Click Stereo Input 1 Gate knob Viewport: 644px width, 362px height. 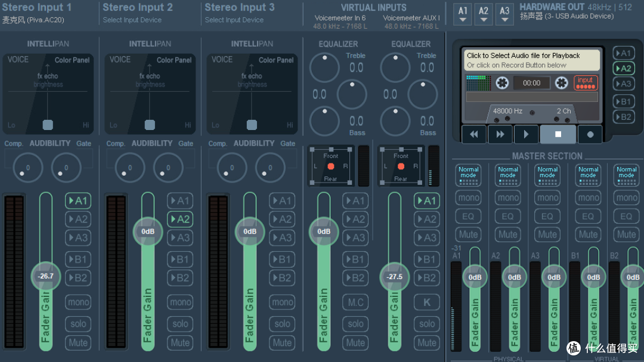[66, 168]
